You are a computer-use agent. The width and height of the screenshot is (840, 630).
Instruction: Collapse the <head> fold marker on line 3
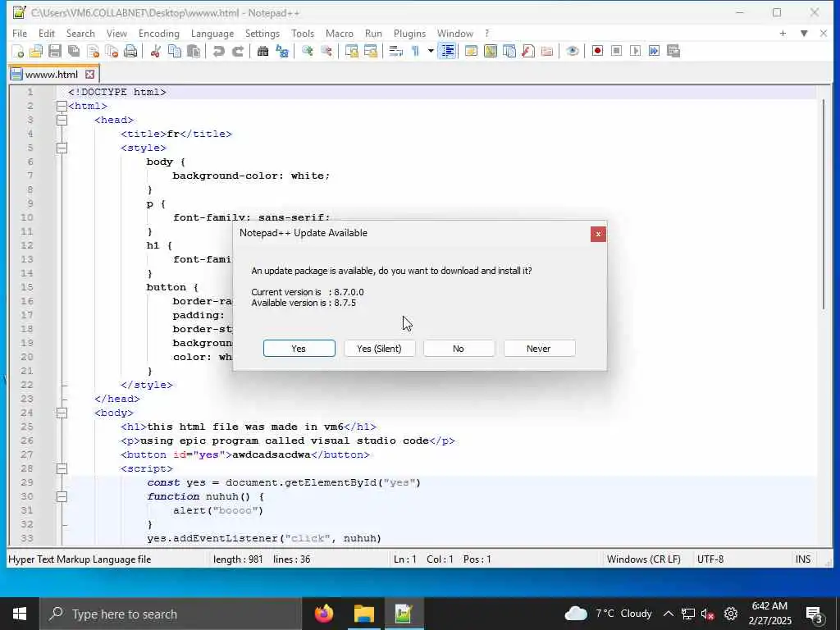[x=62, y=120]
